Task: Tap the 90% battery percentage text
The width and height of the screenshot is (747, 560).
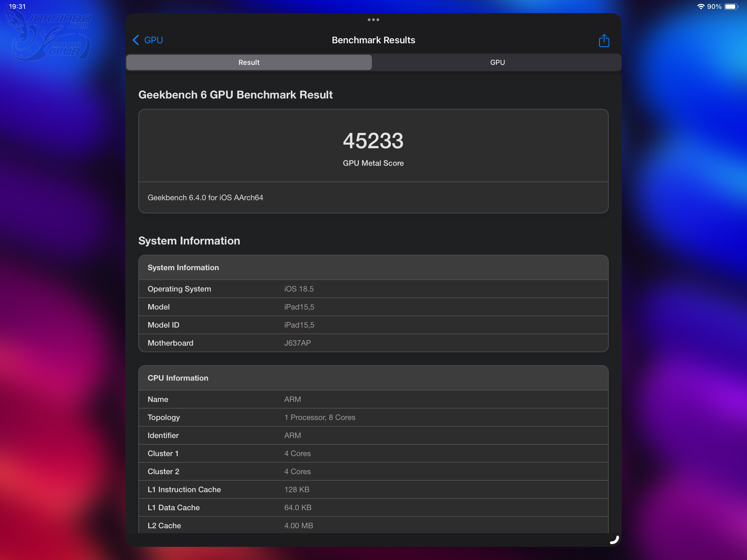Action: 714,7
